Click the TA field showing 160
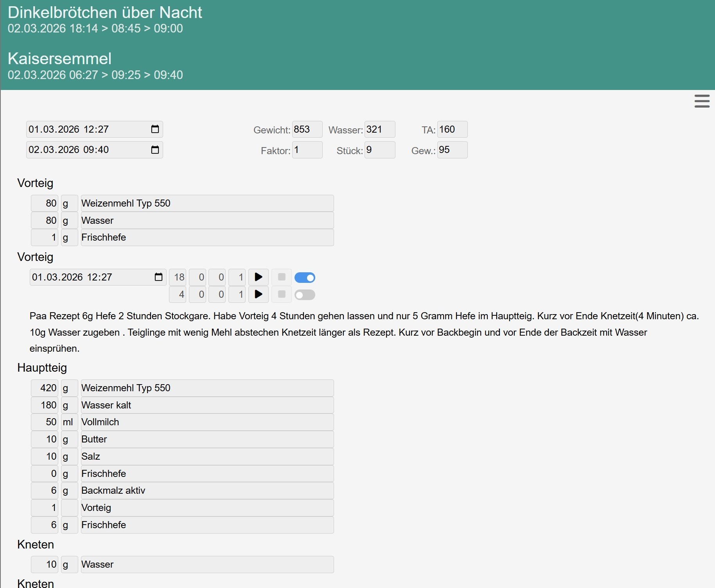Image resolution: width=715 pixels, height=588 pixels. point(452,129)
